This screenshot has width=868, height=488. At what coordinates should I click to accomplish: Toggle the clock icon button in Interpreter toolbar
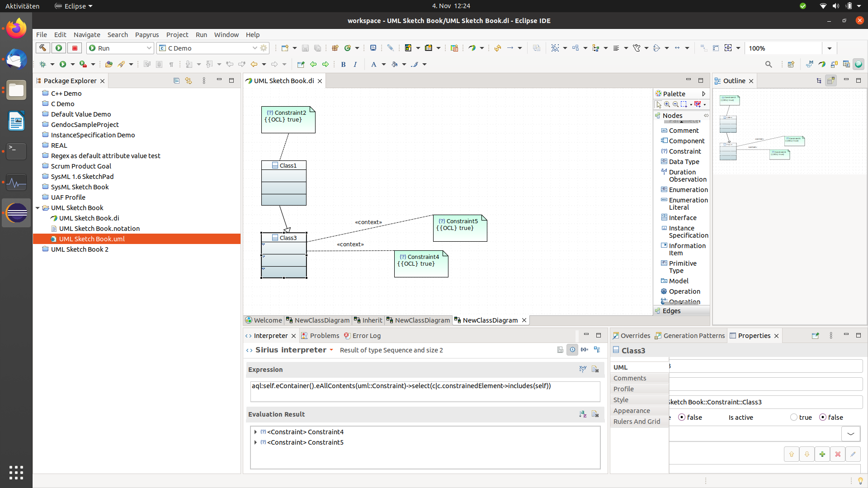click(572, 350)
